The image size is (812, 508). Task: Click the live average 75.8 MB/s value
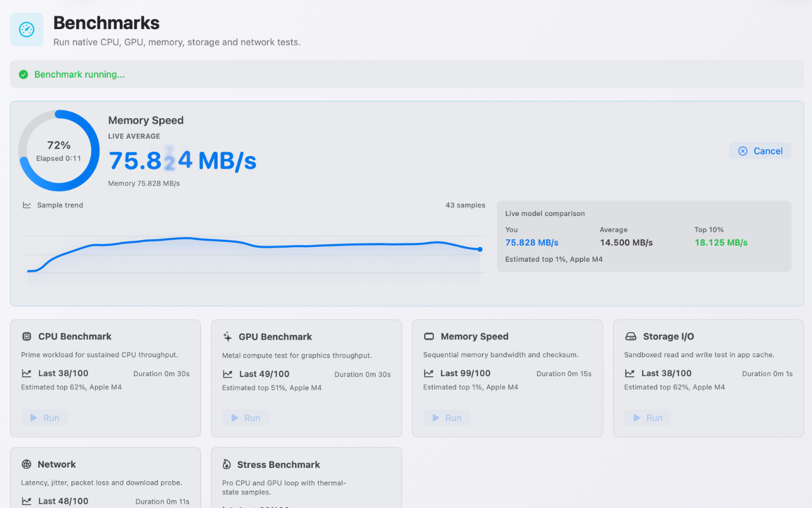click(x=183, y=161)
